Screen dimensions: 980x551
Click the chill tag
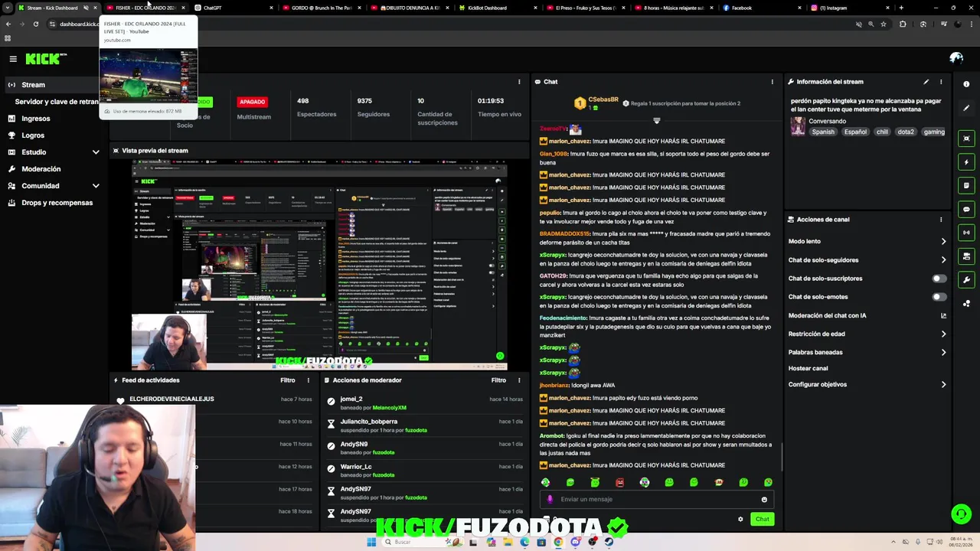pos(882,132)
